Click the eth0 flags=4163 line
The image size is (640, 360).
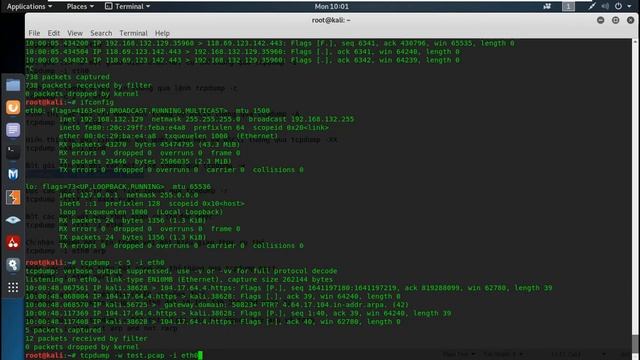[147, 111]
